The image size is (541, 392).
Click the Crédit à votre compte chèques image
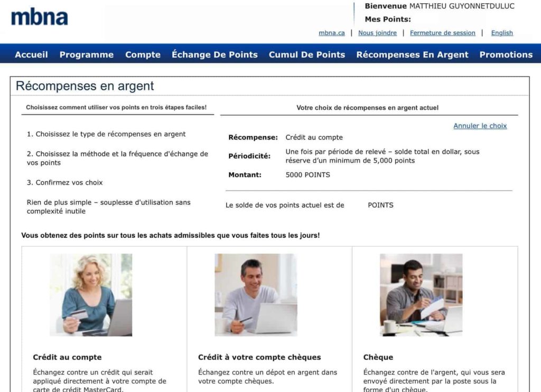(x=256, y=294)
